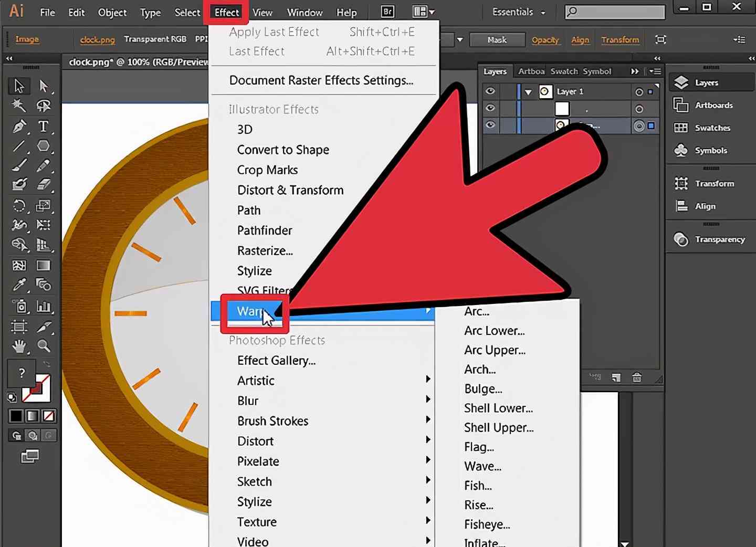Swap fill and stroke colors
Viewport: 756px width, 547px height.
[47, 364]
